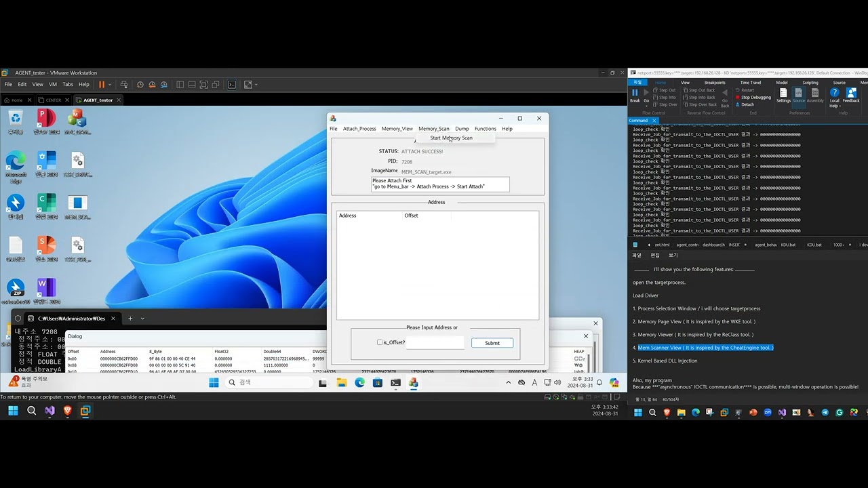The width and height of the screenshot is (868, 488).
Task: Open Microsoft Edge desktop shortcut in VM
Action: click(16, 167)
